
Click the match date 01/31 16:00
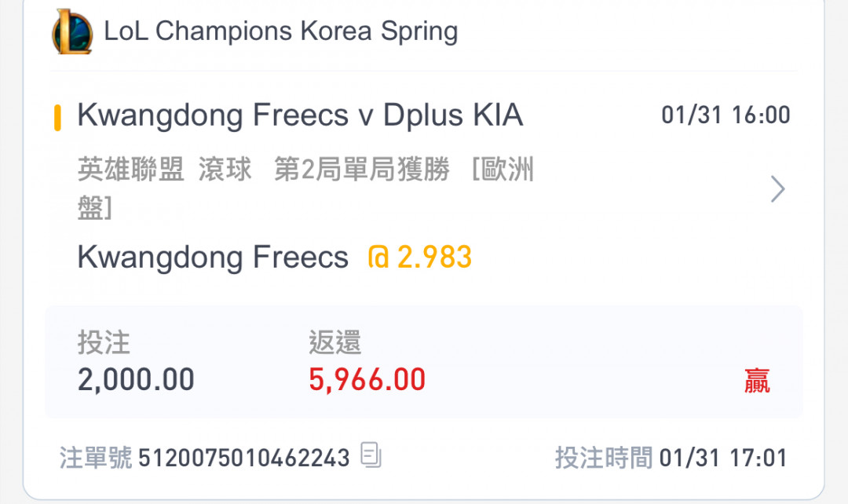tap(726, 116)
